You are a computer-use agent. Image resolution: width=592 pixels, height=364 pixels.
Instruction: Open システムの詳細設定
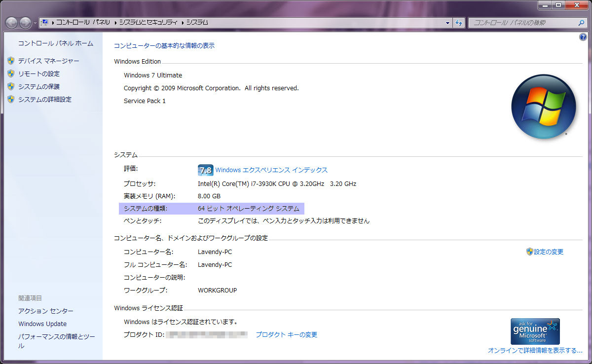point(44,99)
